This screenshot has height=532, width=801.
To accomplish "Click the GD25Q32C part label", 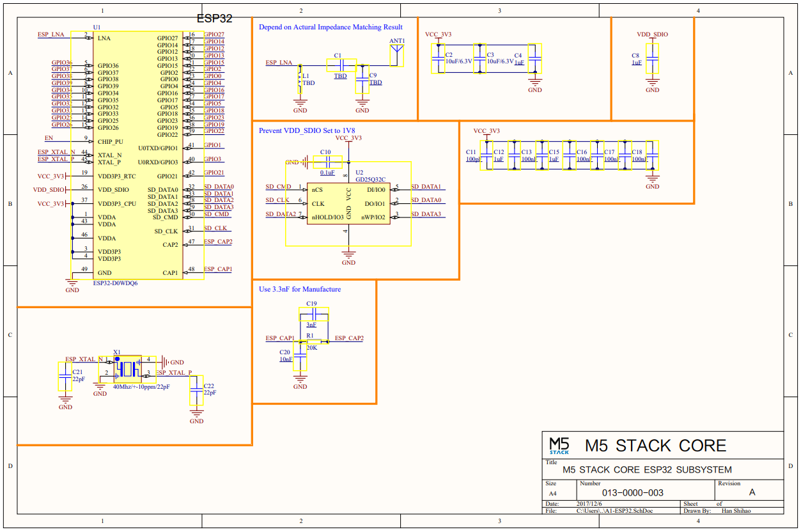I will [371, 180].
